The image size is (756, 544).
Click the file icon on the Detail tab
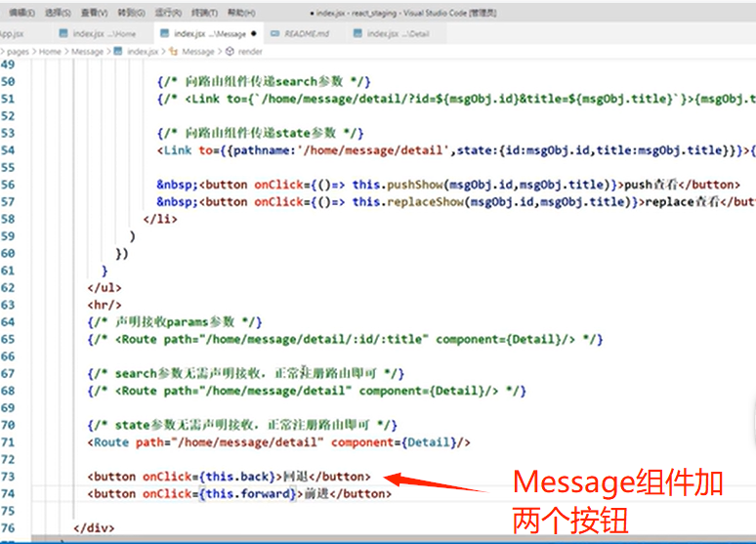point(357,33)
